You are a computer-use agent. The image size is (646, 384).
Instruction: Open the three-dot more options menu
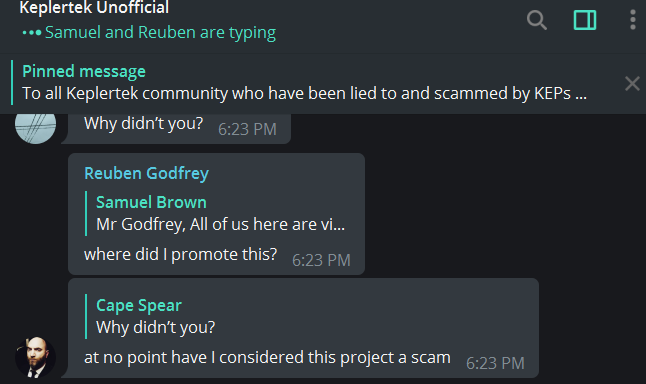[x=633, y=20]
